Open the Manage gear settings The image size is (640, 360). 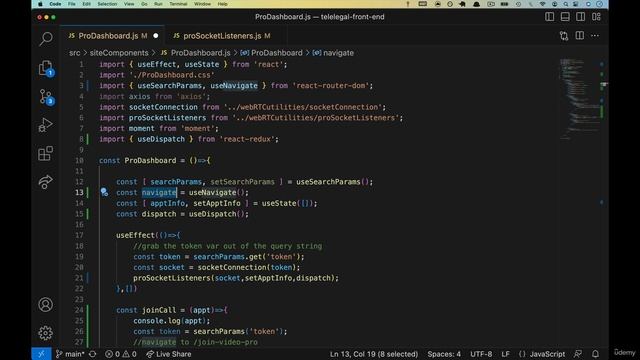pyautogui.click(x=46, y=333)
